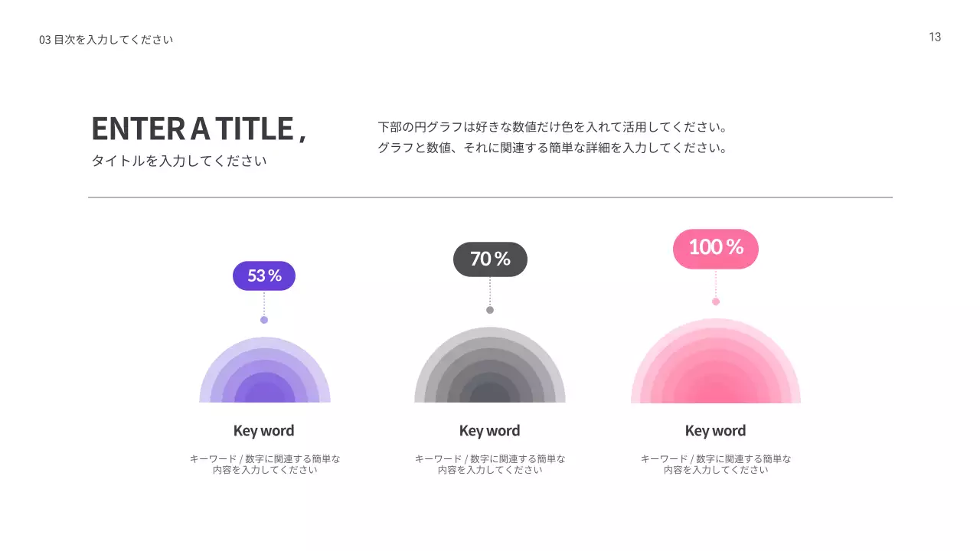
Task: Select the Key word label under purple chart
Action: click(x=263, y=431)
